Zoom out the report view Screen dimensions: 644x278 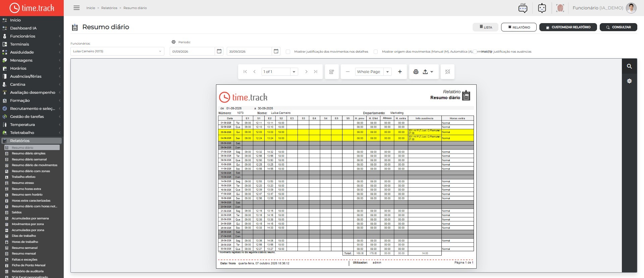tap(348, 72)
